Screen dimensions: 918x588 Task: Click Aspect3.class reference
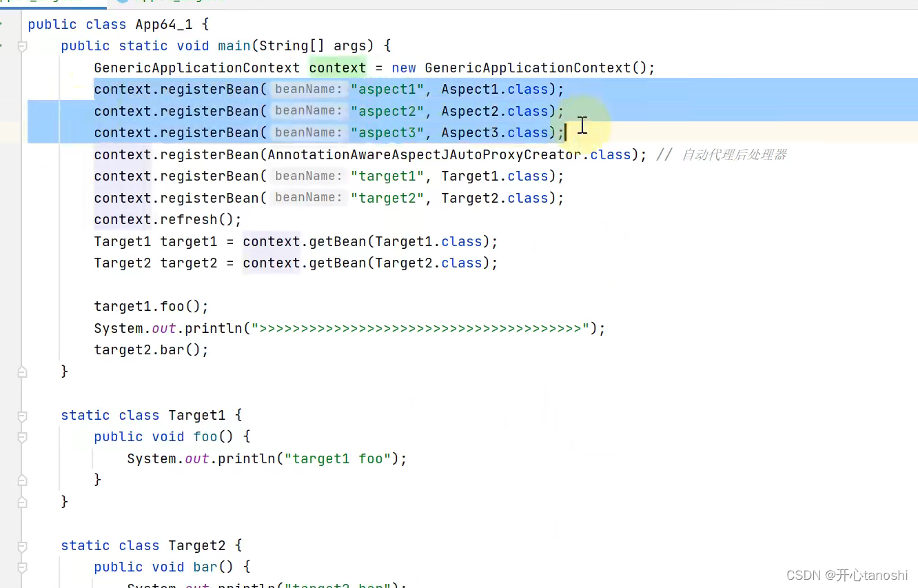click(495, 133)
